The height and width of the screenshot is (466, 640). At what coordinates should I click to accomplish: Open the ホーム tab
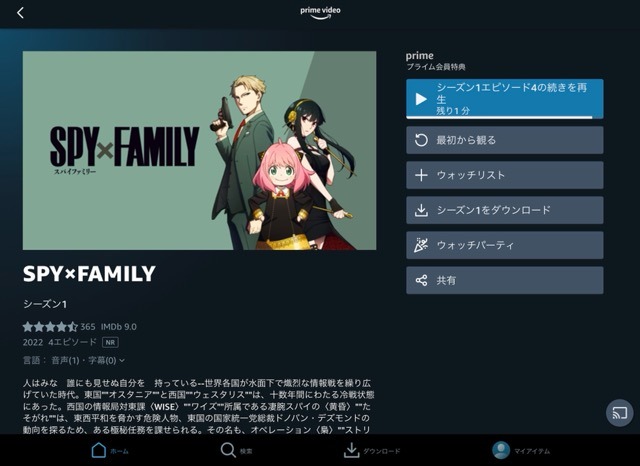click(x=110, y=450)
